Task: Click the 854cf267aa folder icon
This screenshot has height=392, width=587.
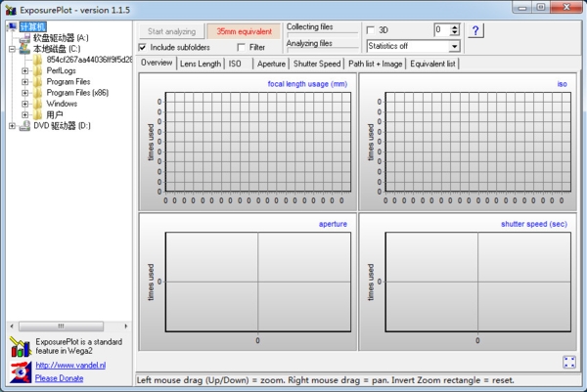Action: pos(38,60)
